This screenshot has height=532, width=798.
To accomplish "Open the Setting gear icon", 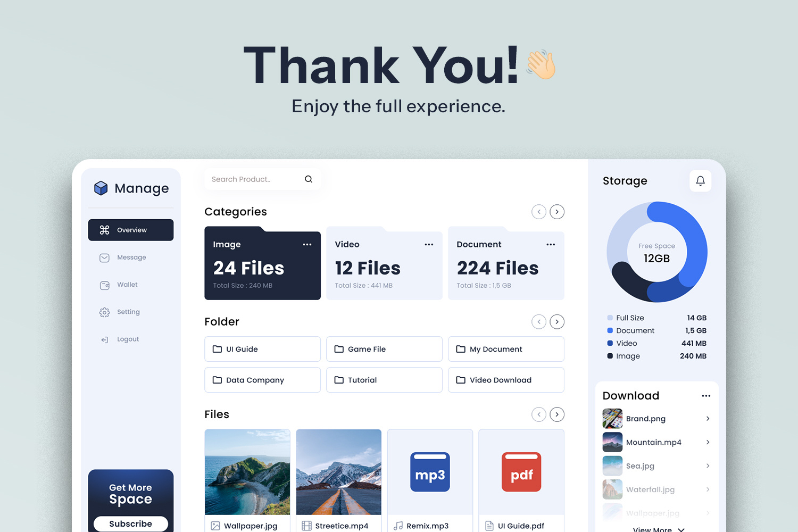I will tap(105, 312).
